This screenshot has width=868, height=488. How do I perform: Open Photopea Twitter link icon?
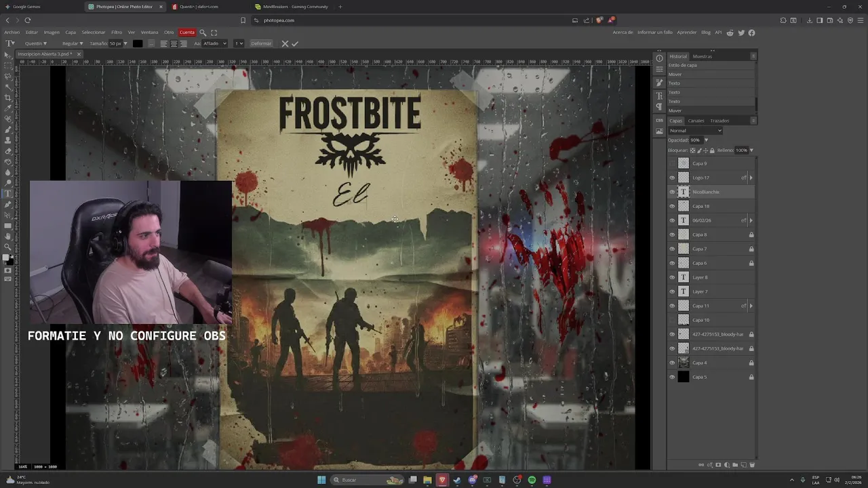(741, 33)
